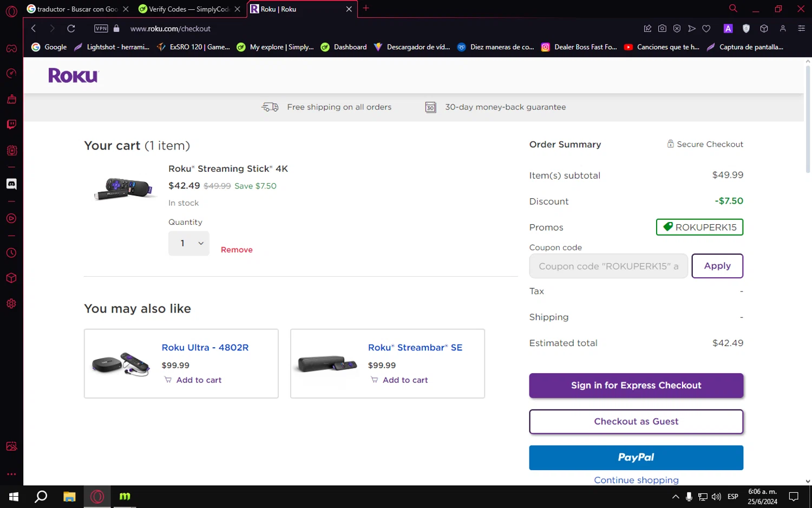Click the address bar URL
Screen dimensions: 812x508
tap(170, 29)
